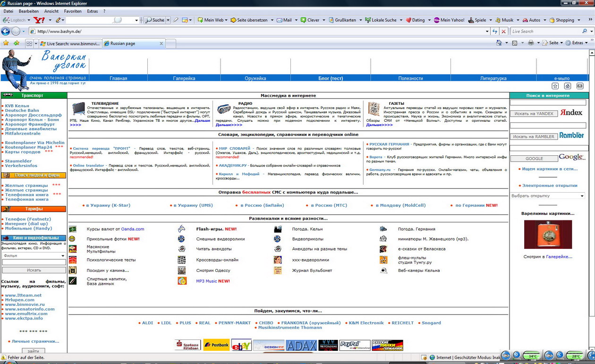The width and height of the screenshot is (595, 364).
Task: Go to Галерейка navigation tab
Action: (184, 78)
